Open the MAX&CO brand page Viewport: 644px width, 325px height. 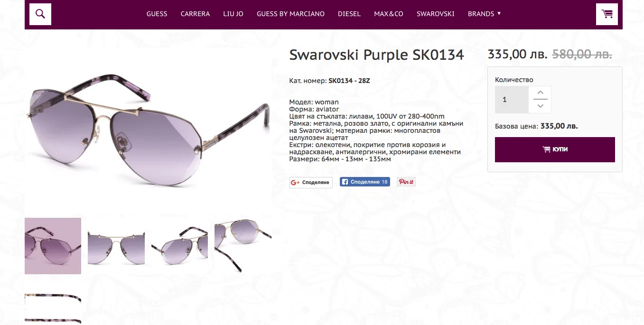tap(389, 14)
